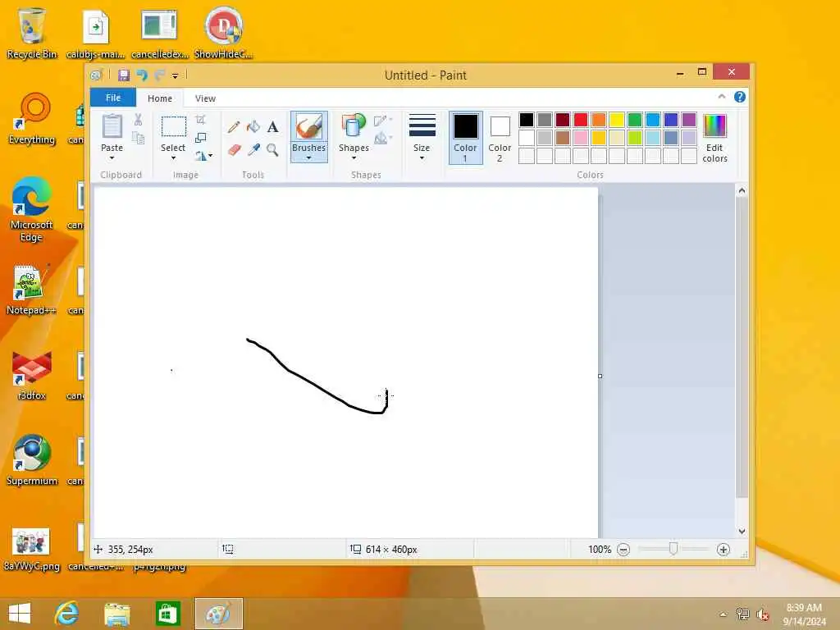This screenshot has width=840, height=630.
Task: Pick the green color swatch
Action: pos(635,120)
